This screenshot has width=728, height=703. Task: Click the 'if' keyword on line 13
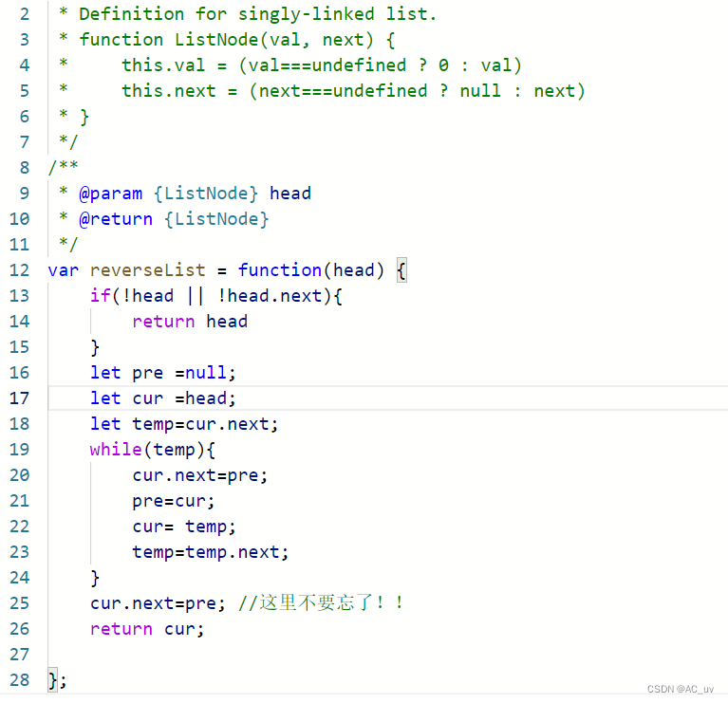(101, 296)
